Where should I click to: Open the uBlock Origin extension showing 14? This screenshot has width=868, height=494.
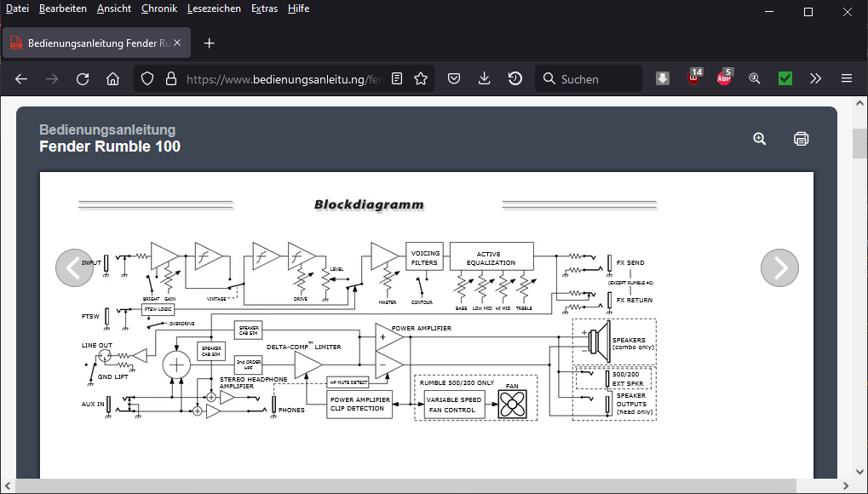tap(693, 78)
